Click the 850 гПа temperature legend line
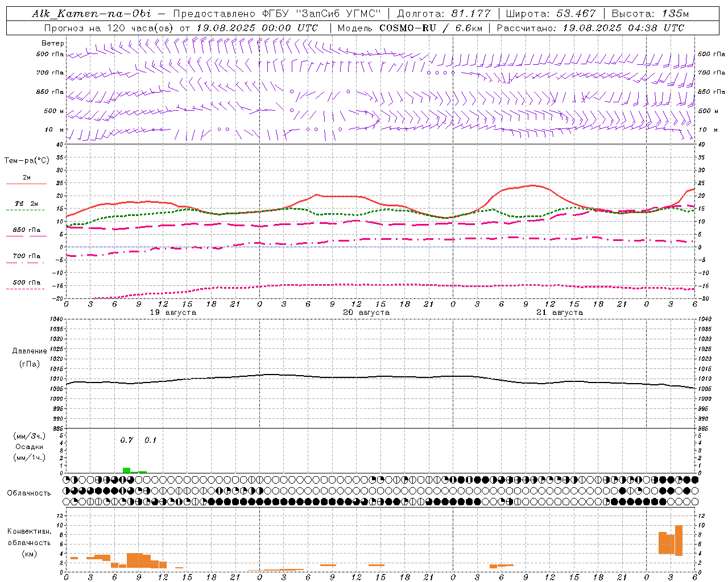 pyautogui.click(x=26, y=236)
